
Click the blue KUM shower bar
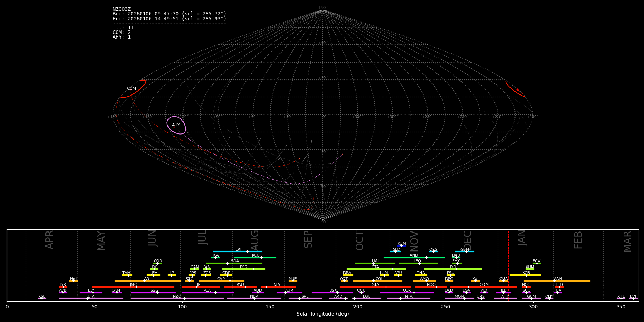pos(402,246)
